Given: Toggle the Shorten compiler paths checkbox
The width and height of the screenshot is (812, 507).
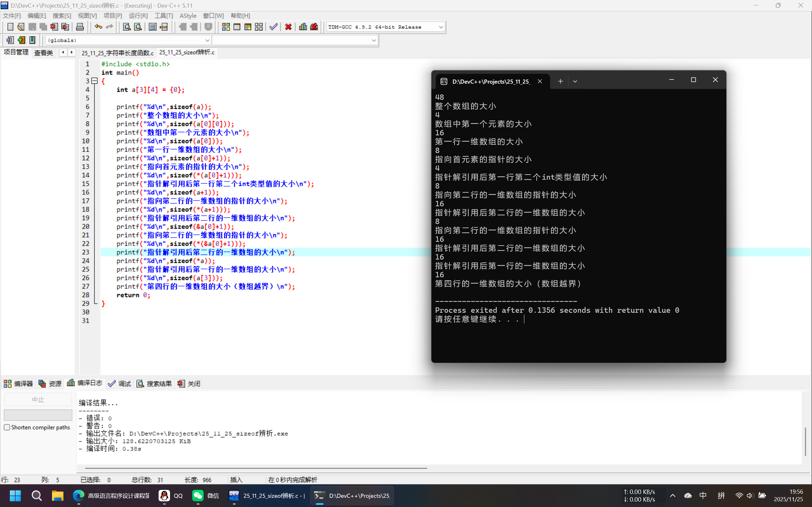Looking at the screenshot, I should (x=7, y=427).
